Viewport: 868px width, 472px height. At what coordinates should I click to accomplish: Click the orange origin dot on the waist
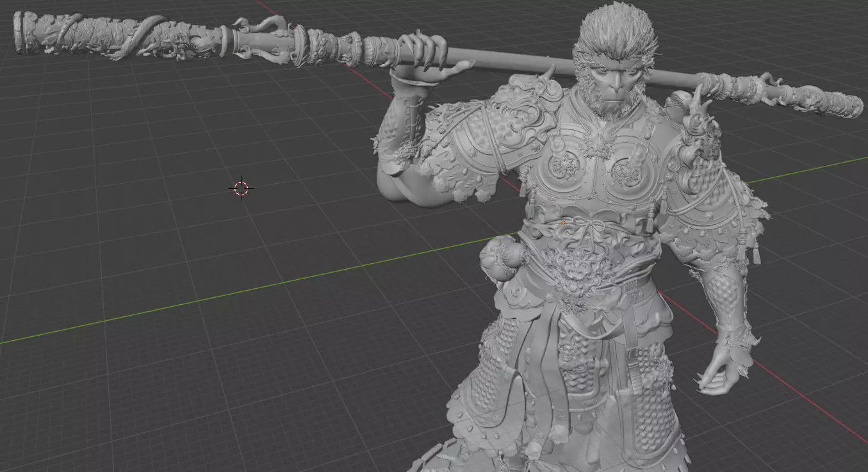point(563,223)
